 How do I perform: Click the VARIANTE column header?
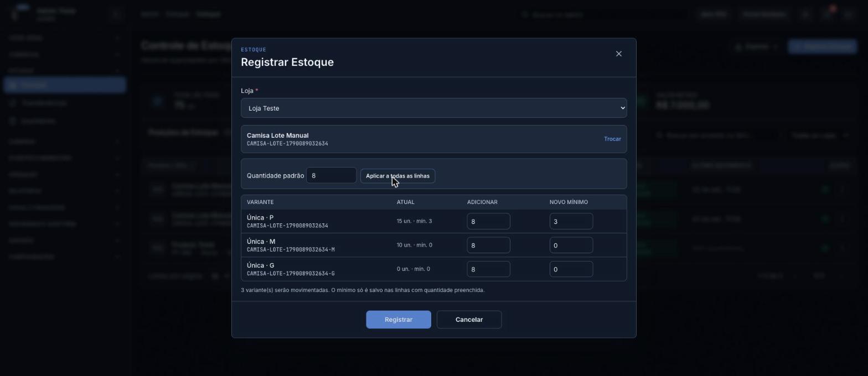tap(260, 202)
